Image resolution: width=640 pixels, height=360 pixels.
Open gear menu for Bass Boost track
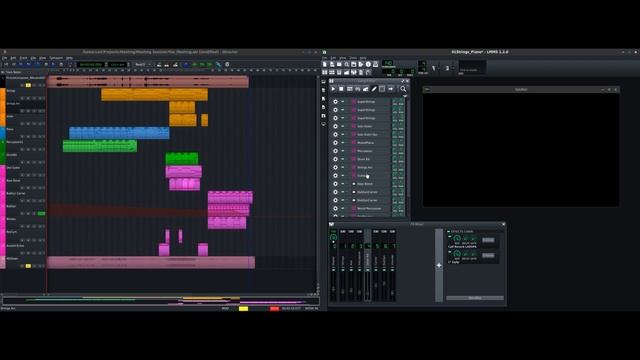tap(335, 184)
